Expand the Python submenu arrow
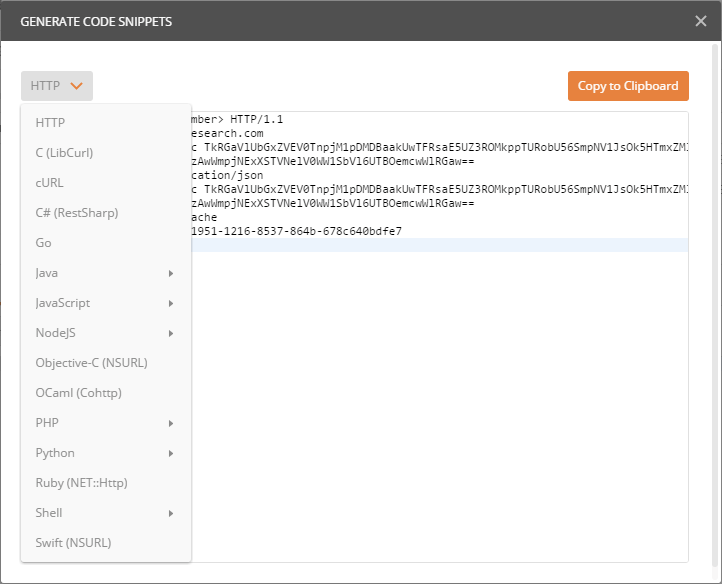This screenshot has width=722, height=584. pyautogui.click(x=171, y=453)
